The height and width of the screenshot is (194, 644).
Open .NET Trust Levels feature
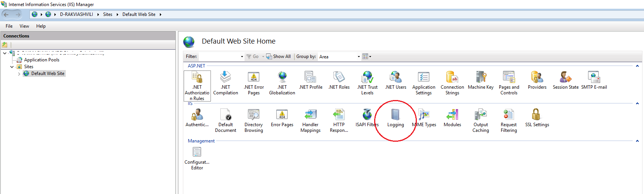pyautogui.click(x=367, y=83)
